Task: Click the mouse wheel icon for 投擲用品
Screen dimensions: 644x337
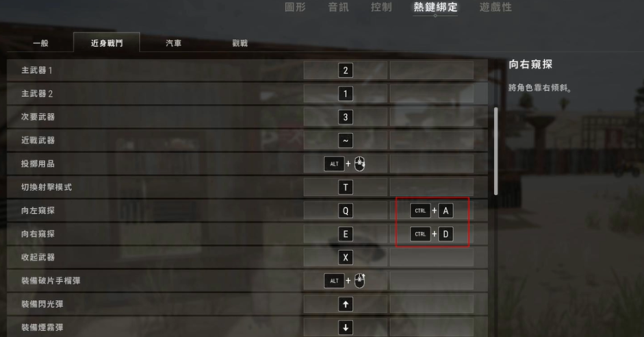Action: (x=359, y=164)
